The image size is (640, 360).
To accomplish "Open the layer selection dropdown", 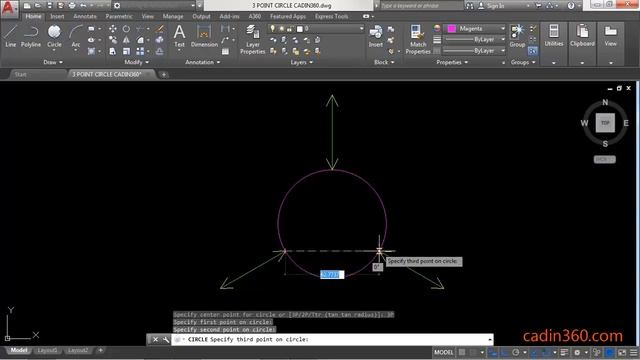I will pyautogui.click(x=361, y=29).
